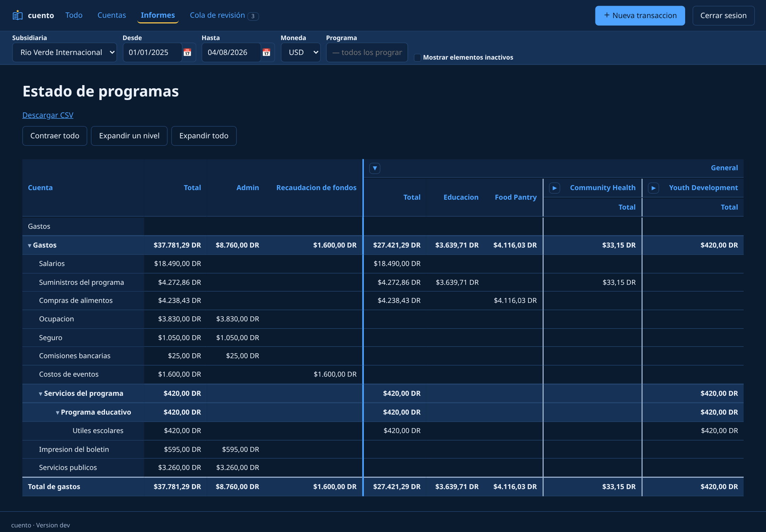
Task: Click Comisiones bancarias Admin $25,00 DR
Action: tap(243, 356)
